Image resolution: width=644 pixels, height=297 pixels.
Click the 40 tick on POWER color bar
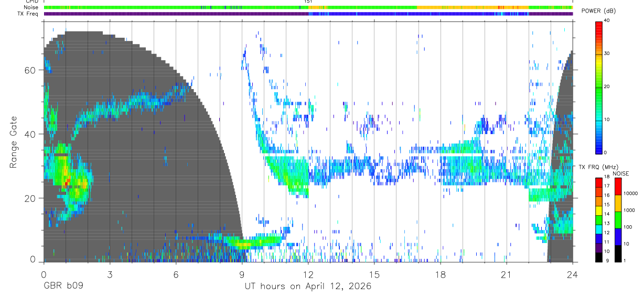607,21
